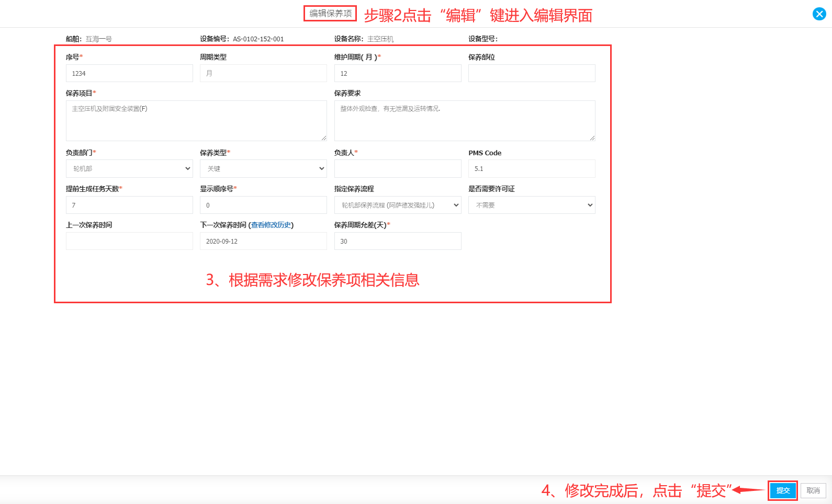Viewport: 832px width, 504px height.
Task: Close the edit maintenance item dialog
Action: 819,14
